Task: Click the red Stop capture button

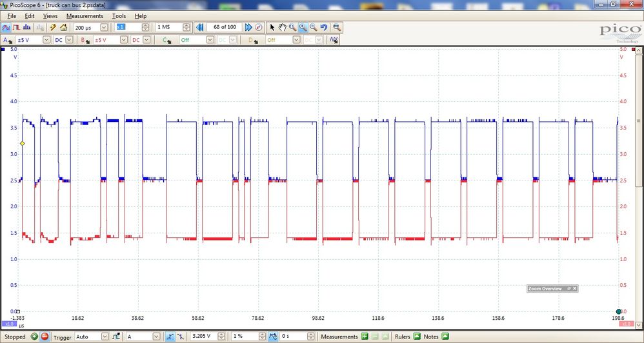Action: 45,337
